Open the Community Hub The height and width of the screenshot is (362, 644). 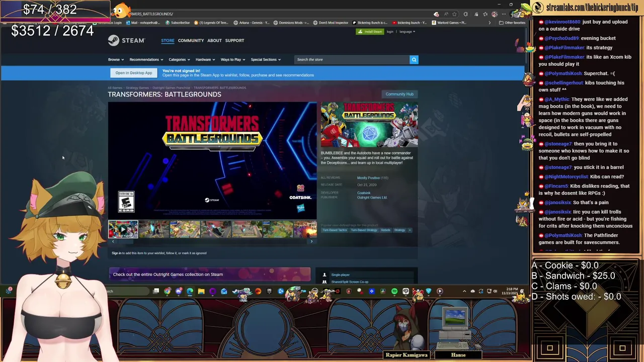pyautogui.click(x=399, y=94)
